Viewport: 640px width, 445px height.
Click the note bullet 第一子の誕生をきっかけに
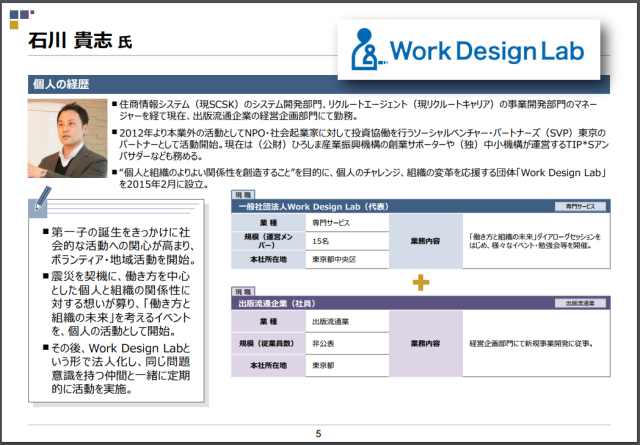(119, 246)
